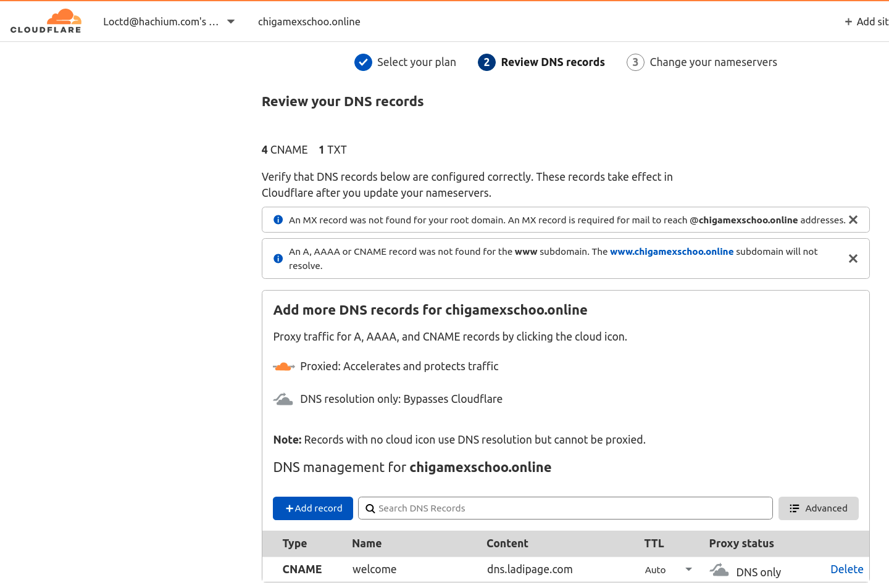Open the Advanced filter options

coord(819,508)
